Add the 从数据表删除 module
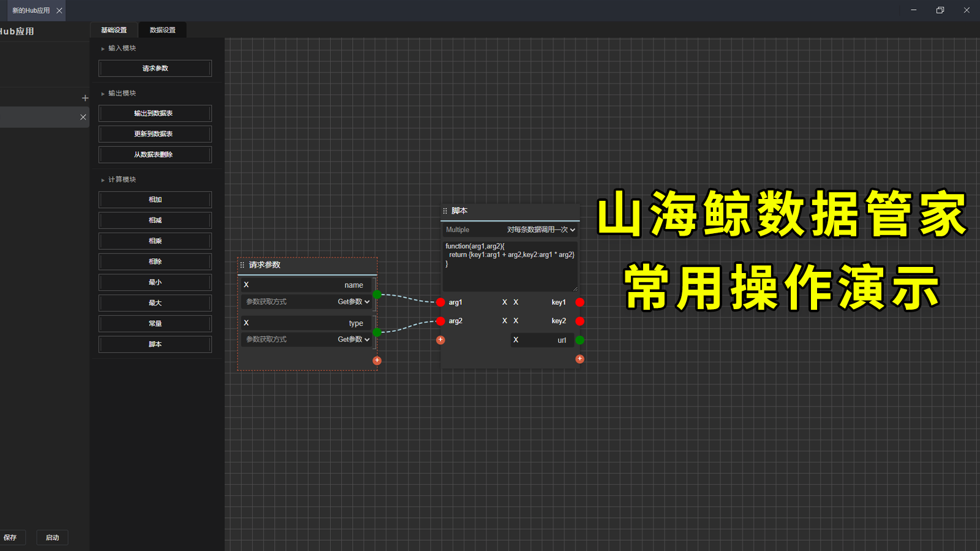Image resolution: width=980 pixels, height=551 pixels. tap(155, 155)
